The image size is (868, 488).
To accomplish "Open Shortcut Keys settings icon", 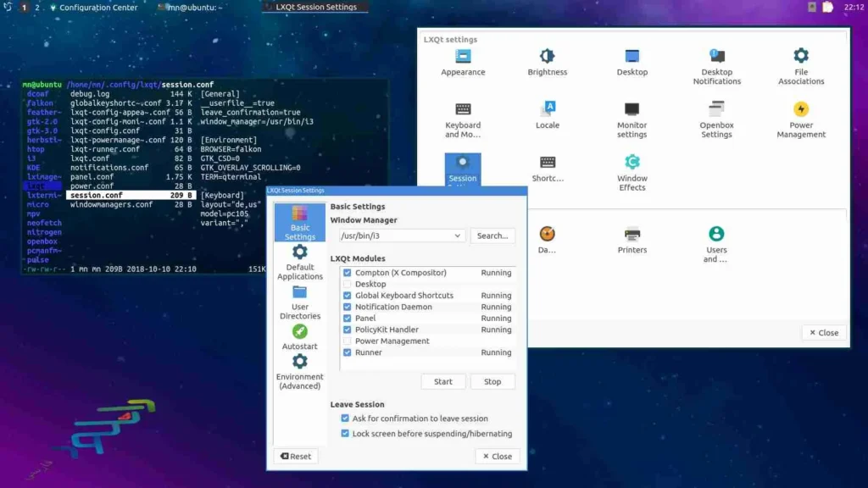I will coord(547,169).
